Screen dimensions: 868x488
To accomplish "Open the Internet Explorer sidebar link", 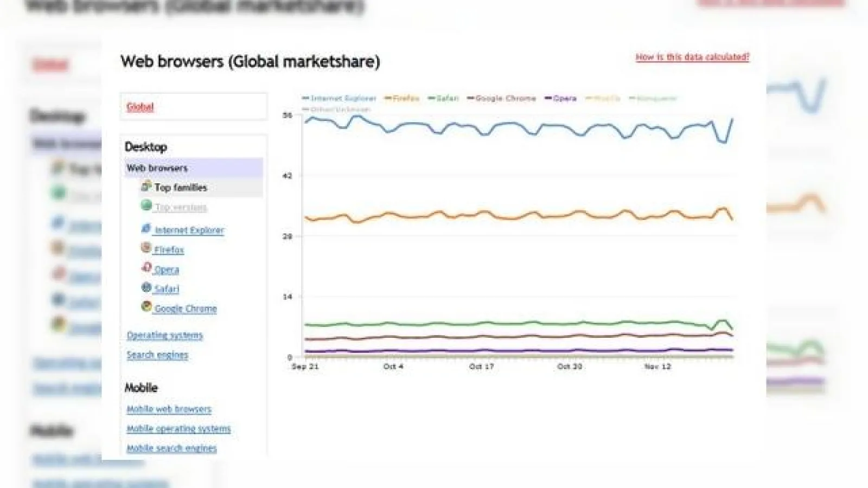I will pyautogui.click(x=189, y=230).
